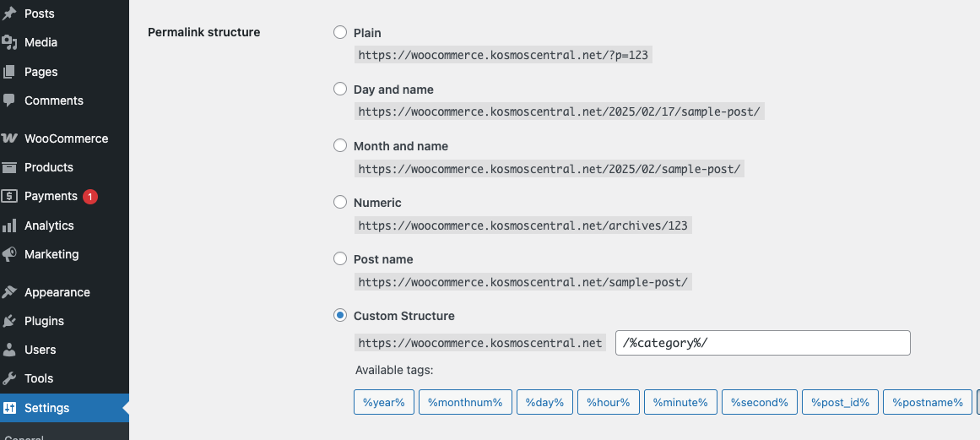980x440 pixels.
Task: Select the Post name radio button
Action: point(340,258)
